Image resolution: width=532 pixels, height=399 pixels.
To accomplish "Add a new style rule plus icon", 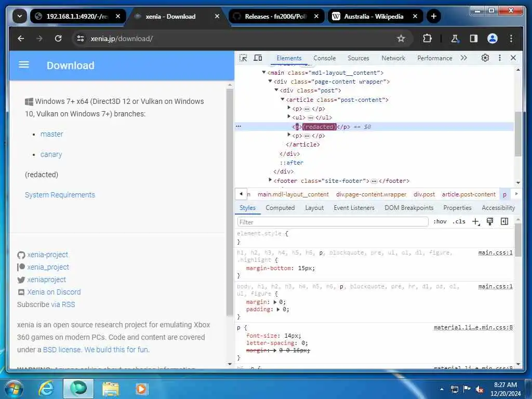I will pyautogui.click(x=476, y=221).
